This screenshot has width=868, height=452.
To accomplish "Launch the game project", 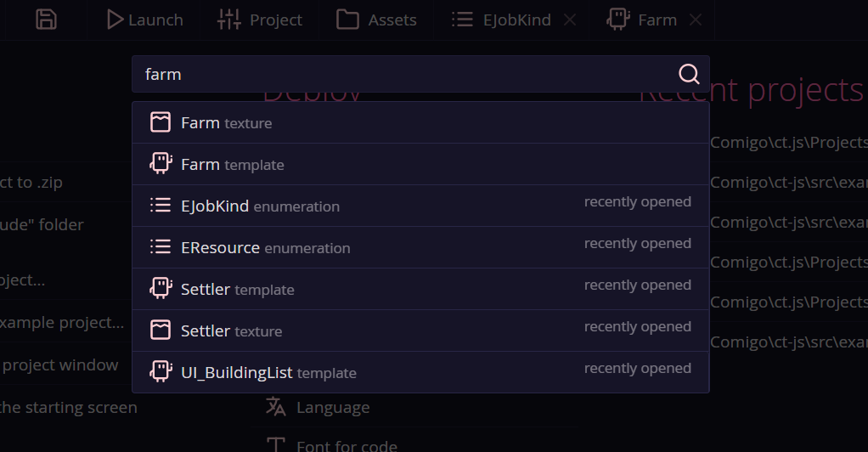I will coord(144,20).
